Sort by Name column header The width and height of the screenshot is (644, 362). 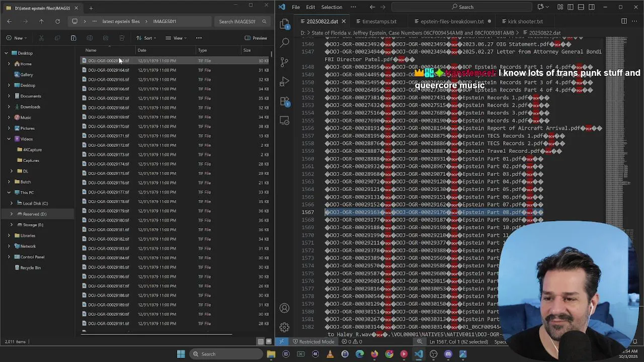[108, 50]
